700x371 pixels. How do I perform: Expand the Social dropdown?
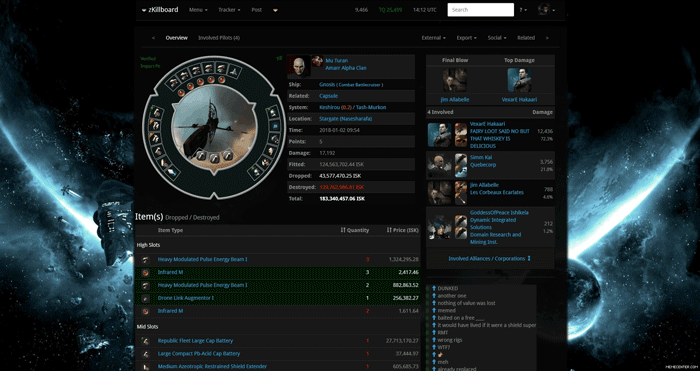click(x=497, y=38)
